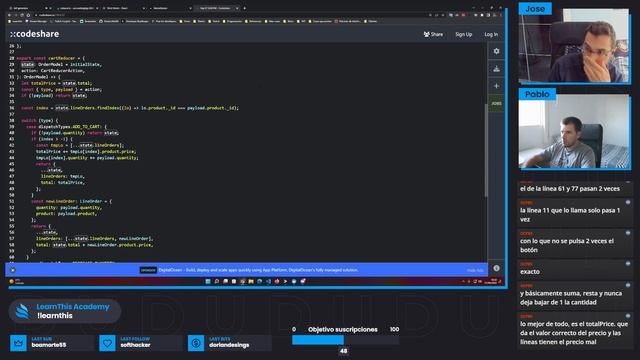Screen dimensions: 640x360
Task: Click the 'const index = state.lineOrders.findIndex' line
Action: click(130, 108)
